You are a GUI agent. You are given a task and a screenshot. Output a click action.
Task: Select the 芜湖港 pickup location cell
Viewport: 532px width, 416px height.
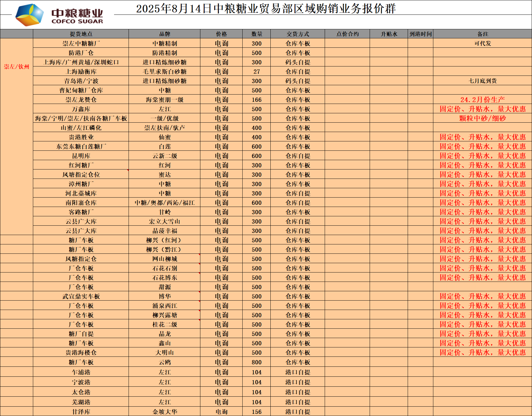(x=81, y=402)
